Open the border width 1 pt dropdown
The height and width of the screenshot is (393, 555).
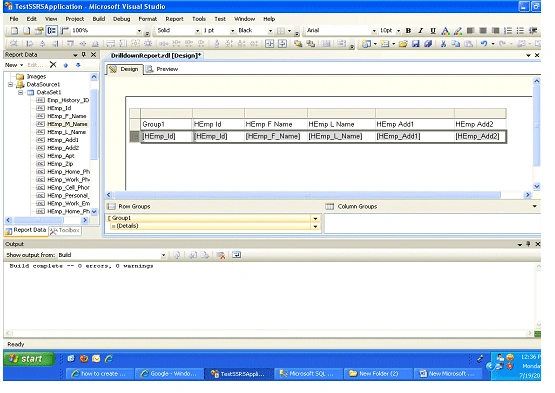pyautogui.click(x=233, y=31)
